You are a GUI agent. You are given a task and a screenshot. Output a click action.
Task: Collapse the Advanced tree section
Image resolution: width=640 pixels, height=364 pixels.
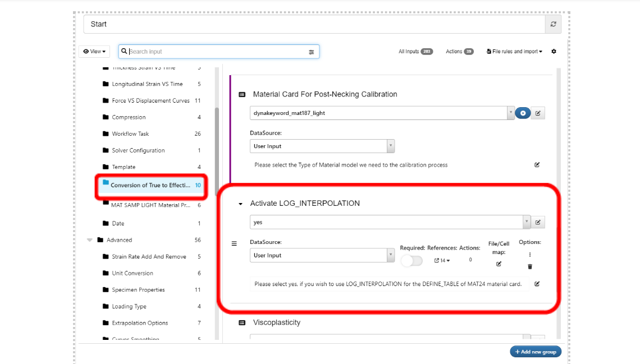click(x=90, y=239)
